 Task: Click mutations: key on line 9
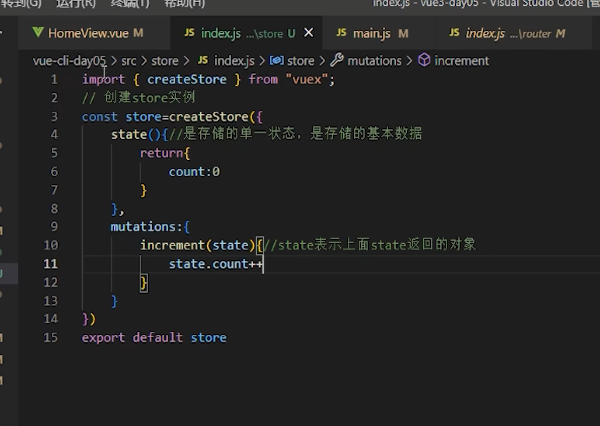point(146,227)
